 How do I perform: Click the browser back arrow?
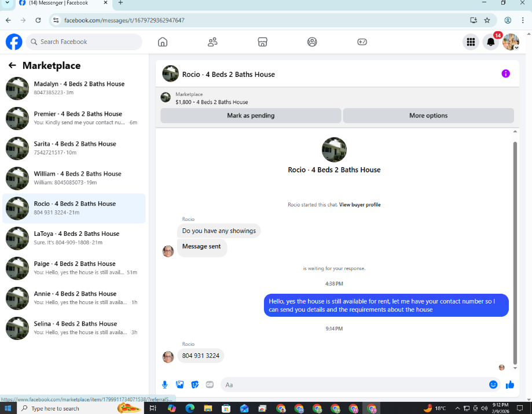(x=8, y=20)
